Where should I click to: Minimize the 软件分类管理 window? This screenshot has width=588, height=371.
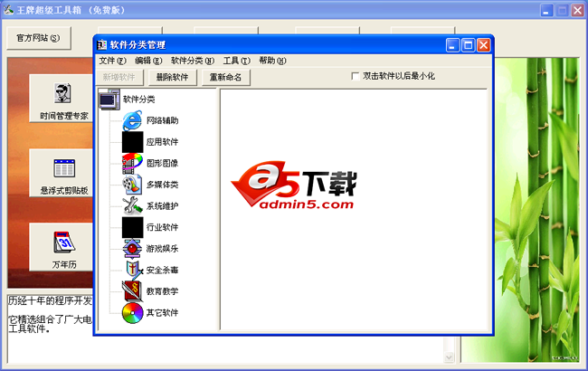(x=452, y=45)
